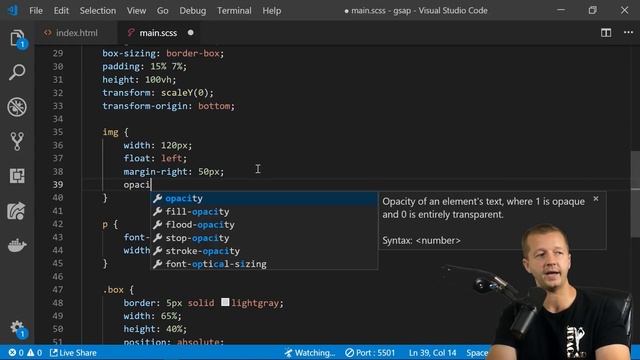The height and width of the screenshot is (360, 640).
Task: Open the Debug view with bug icon
Action: coord(17,107)
